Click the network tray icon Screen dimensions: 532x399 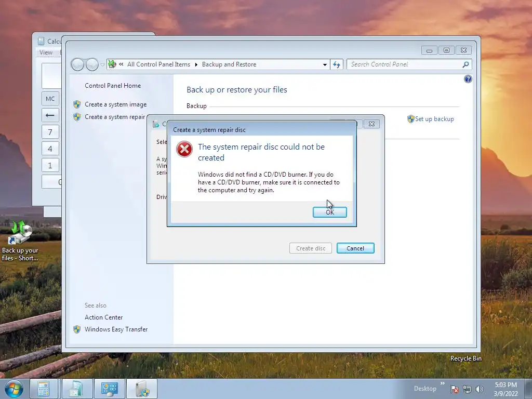point(467,389)
